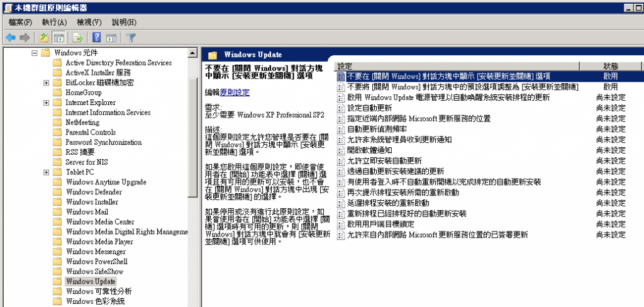Click policy icon for 啟用用戶端目標鎖定
Screen dimensions: 644x307
(340, 225)
